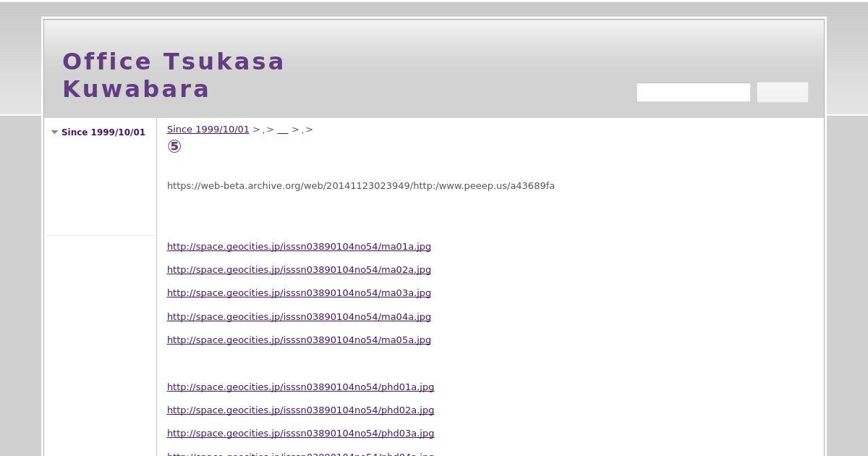Image resolution: width=868 pixels, height=456 pixels.
Task: Open the phd03a.jpg link
Action: [301, 434]
